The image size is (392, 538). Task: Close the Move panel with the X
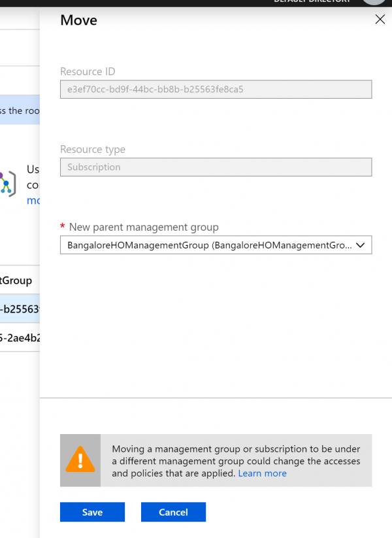[x=380, y=20]
